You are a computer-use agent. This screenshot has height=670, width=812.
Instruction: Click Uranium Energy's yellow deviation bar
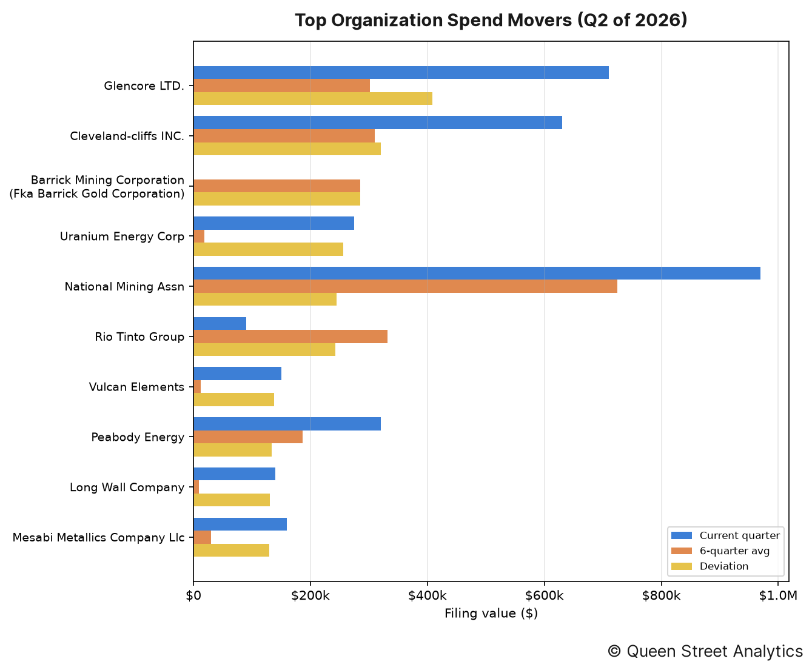click(269, 249)
